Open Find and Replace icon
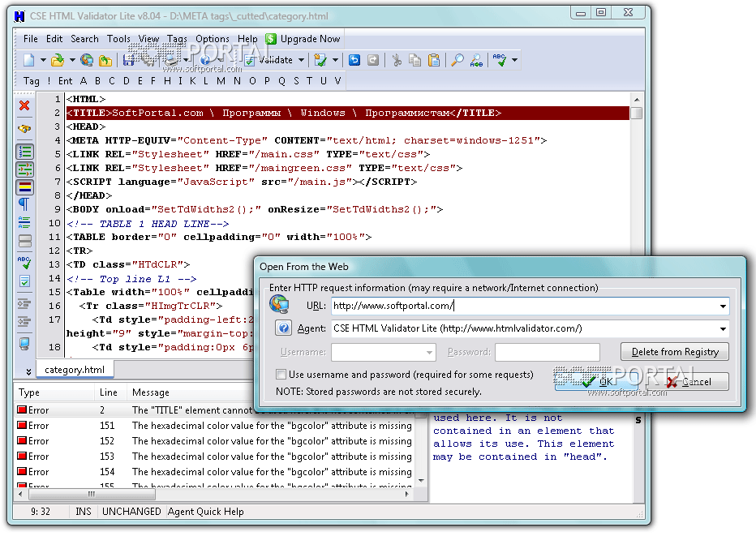756x536 pixels. tap(476, 60)
